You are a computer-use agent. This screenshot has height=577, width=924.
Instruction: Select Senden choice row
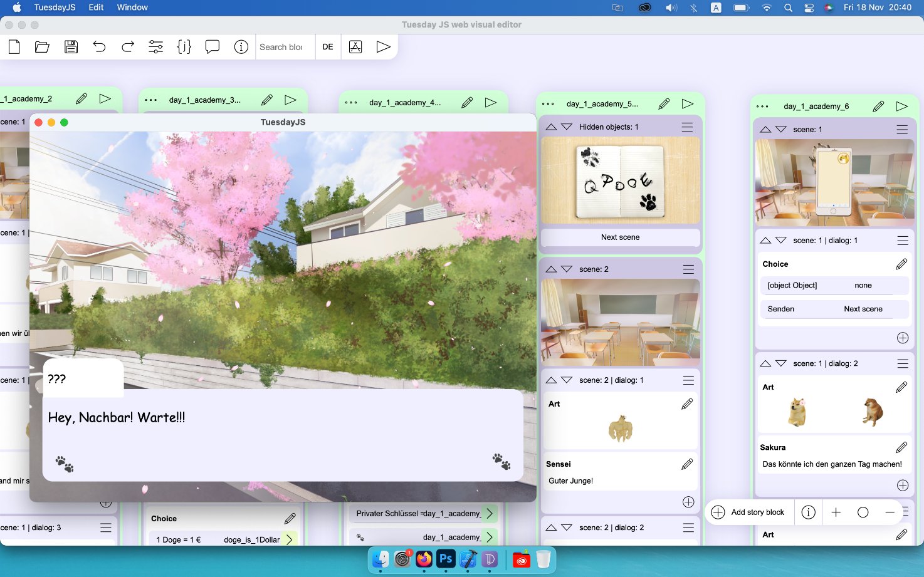pos(834,309)
